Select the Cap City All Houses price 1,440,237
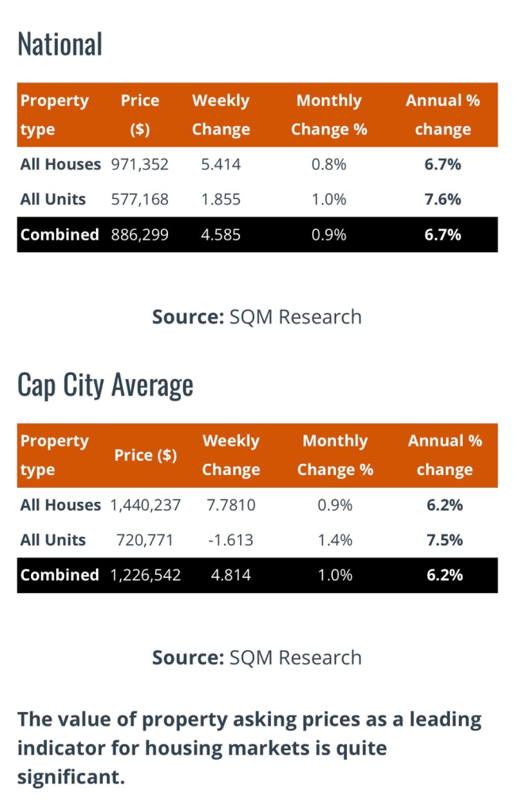Image resolution: width=515 pixels, height=812 pixels. click(x=146, y=505)
